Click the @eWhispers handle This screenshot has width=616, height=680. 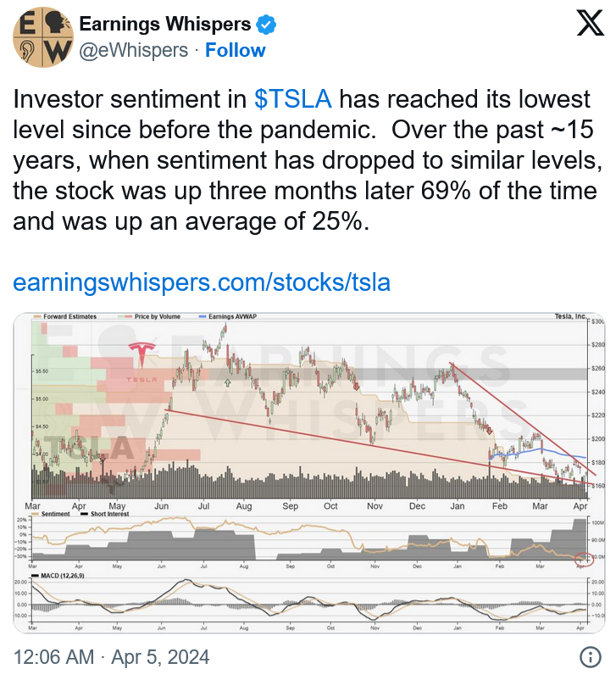coord(134,50)
